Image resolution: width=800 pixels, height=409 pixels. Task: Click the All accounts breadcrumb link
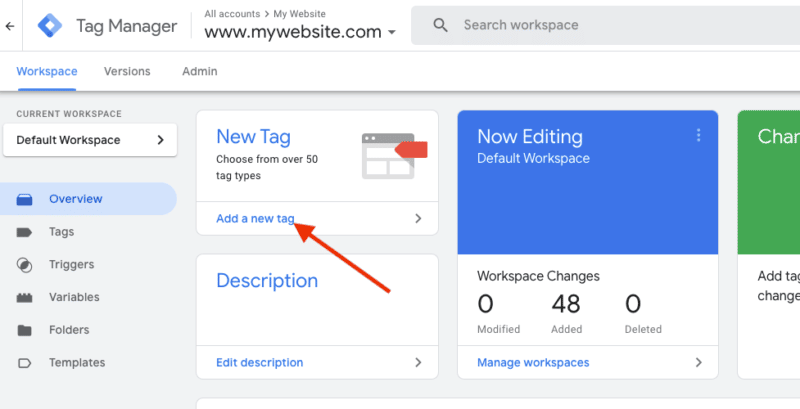232,14
